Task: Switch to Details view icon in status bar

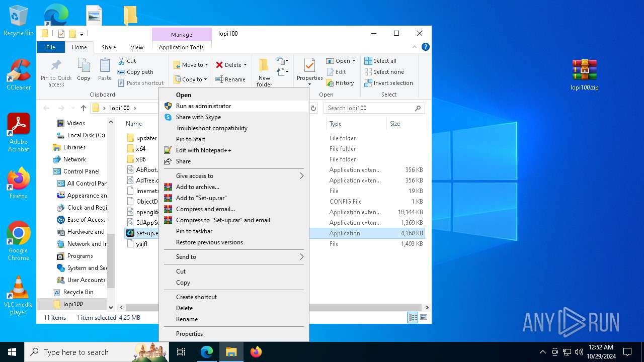Action: click(413, 318)
